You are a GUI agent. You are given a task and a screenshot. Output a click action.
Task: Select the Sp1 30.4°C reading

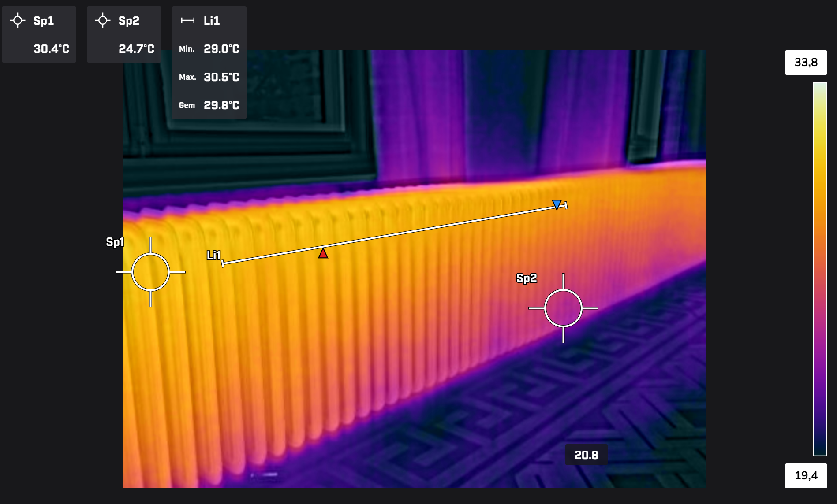pos(51,49)
